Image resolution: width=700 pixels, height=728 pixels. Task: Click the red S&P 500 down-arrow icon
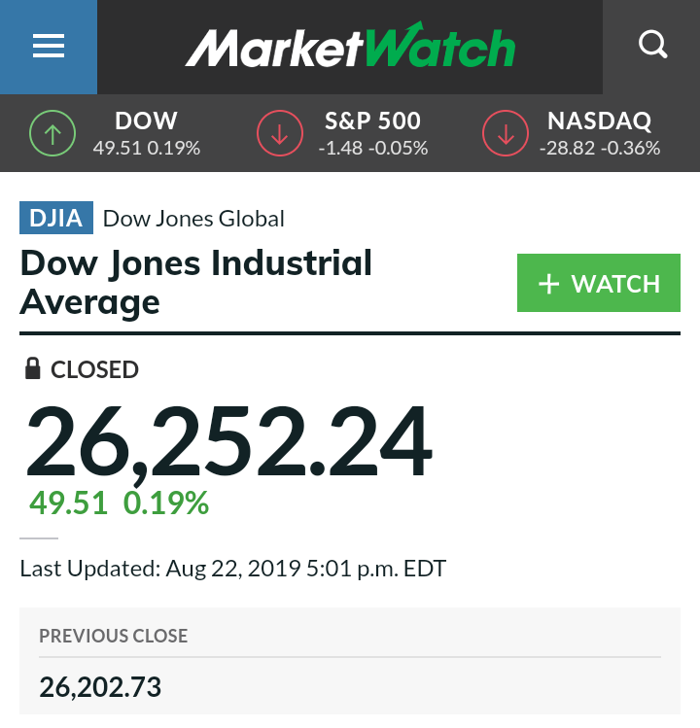click(x=280, y=133)
